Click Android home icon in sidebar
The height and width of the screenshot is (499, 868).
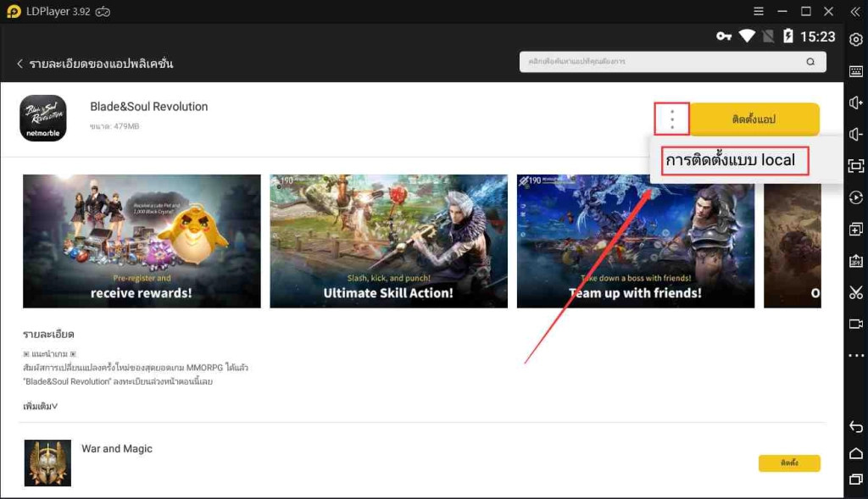tap(856, 453)
